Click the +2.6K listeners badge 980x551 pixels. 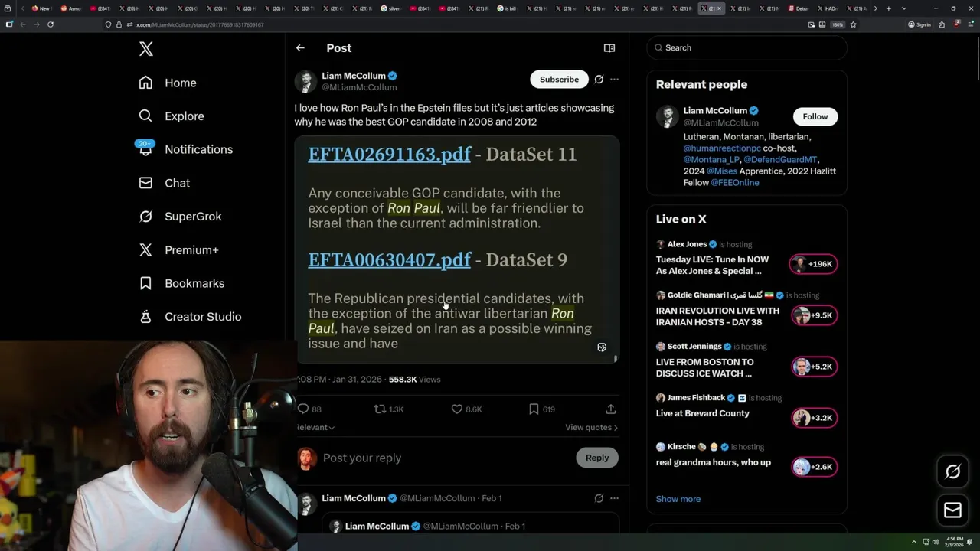click(x=815, y=467)
